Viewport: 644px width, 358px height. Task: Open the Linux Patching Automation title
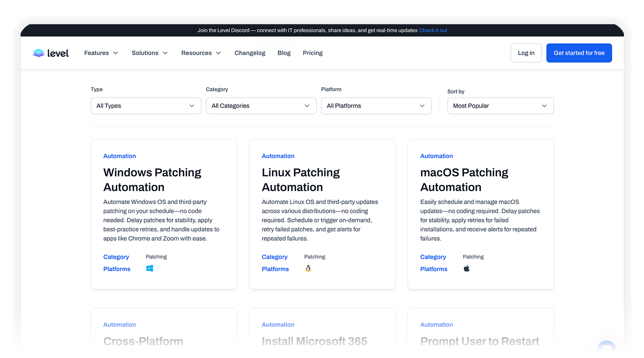point(301,180)
